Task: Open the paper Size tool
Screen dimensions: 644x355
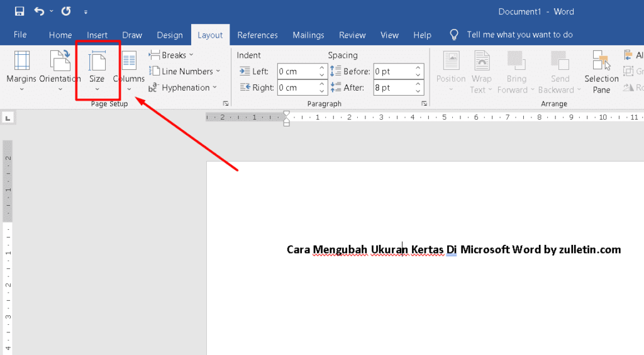Action: [97, 69]
